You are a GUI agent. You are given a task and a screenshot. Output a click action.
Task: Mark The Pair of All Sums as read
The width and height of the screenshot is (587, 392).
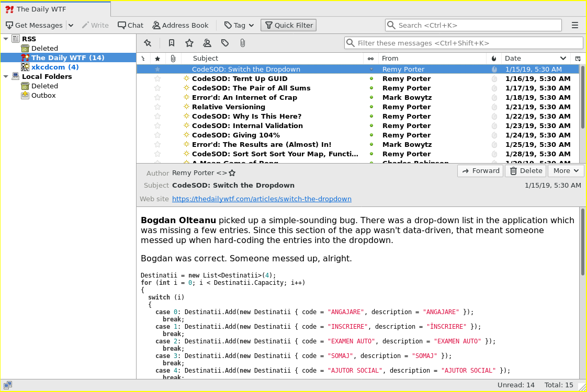click(x=371, y=88)
